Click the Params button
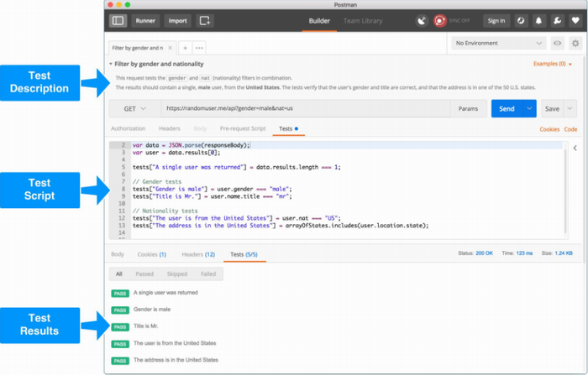 [x=467, y=108]
